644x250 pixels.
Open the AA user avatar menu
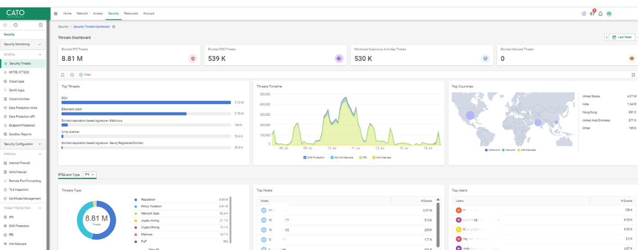(x=609, y=13)
